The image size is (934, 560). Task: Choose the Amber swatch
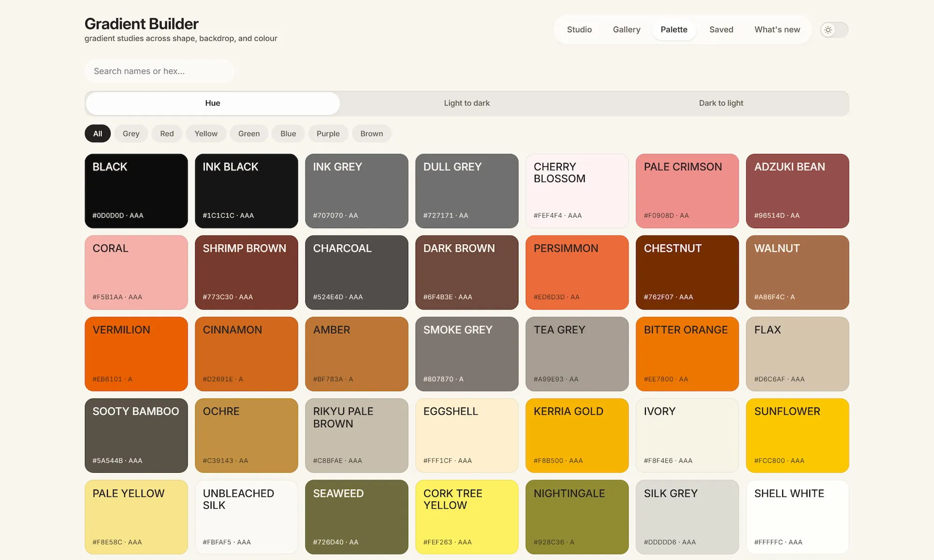tap(357, 354)
